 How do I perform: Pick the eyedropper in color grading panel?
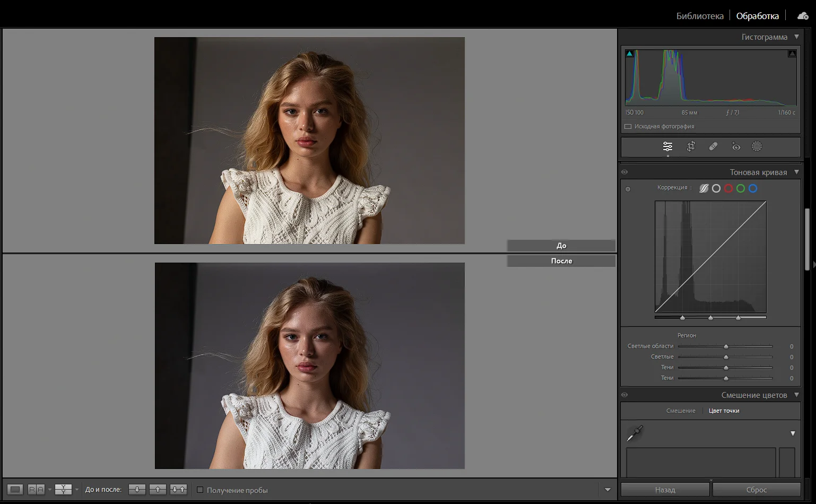[x=635, y=433]
